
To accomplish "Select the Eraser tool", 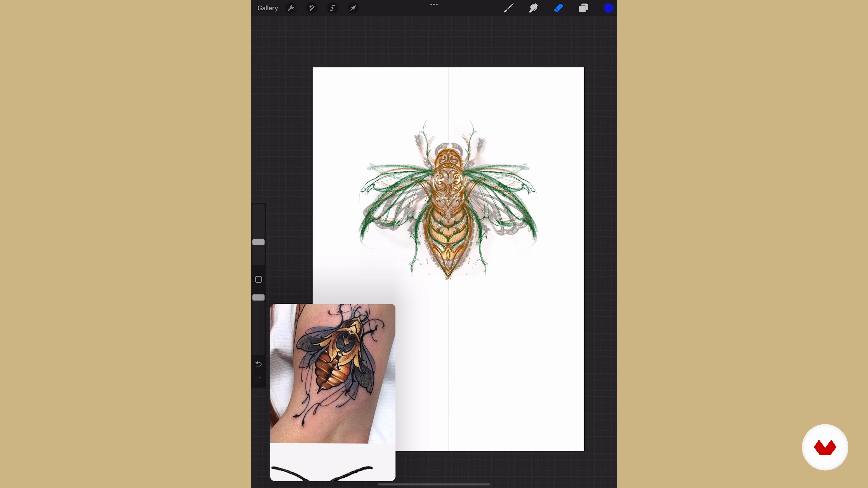I will (558, 8).
